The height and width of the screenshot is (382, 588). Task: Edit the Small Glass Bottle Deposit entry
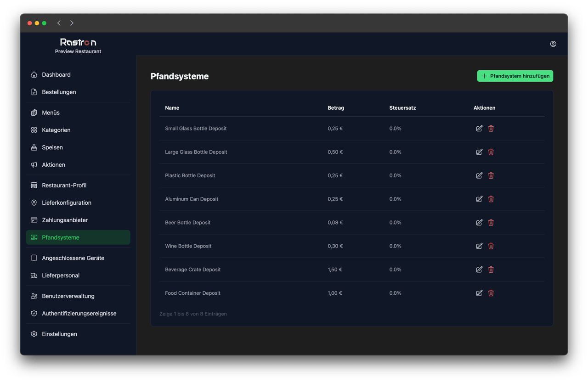pos(479,129)
